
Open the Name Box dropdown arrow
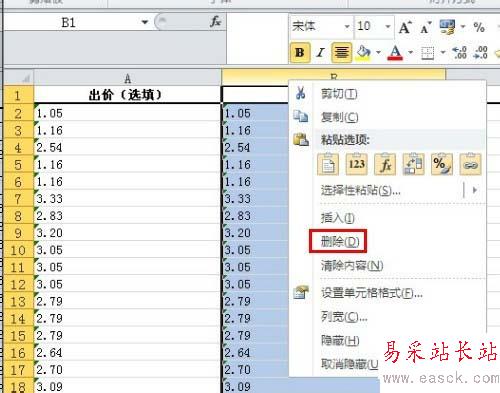[145, 22]
